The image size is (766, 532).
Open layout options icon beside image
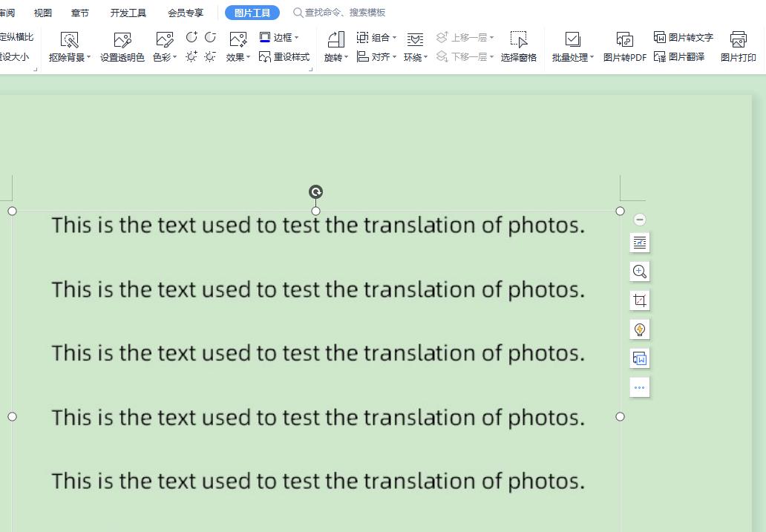click(639, 243)
